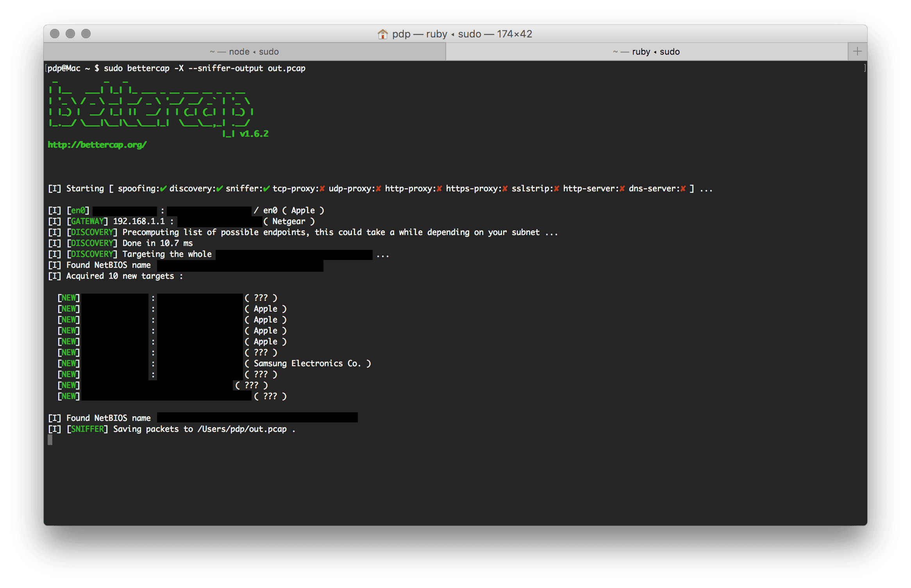911x588 pixels.
Task: Close the terminal window with red button
Action: coord(55,34)
